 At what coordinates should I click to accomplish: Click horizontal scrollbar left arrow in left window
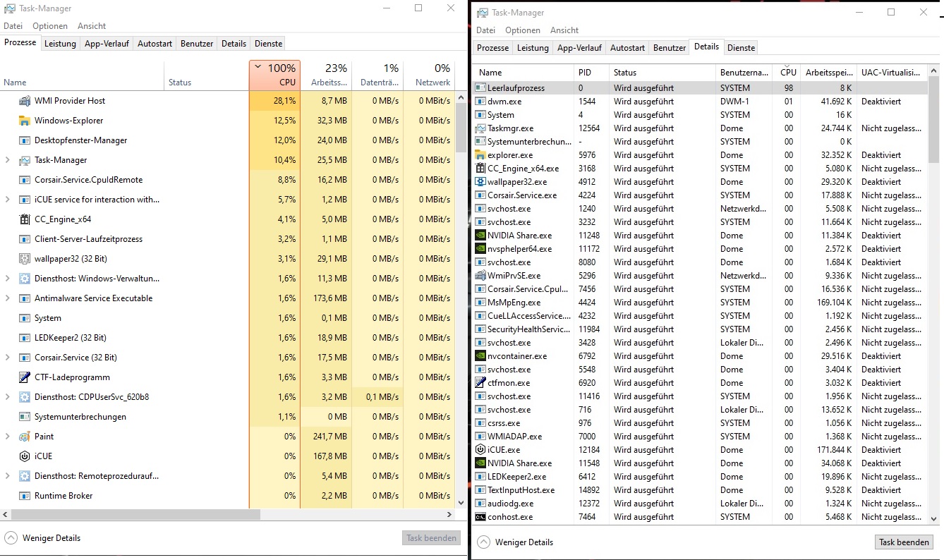coord(6,515)
